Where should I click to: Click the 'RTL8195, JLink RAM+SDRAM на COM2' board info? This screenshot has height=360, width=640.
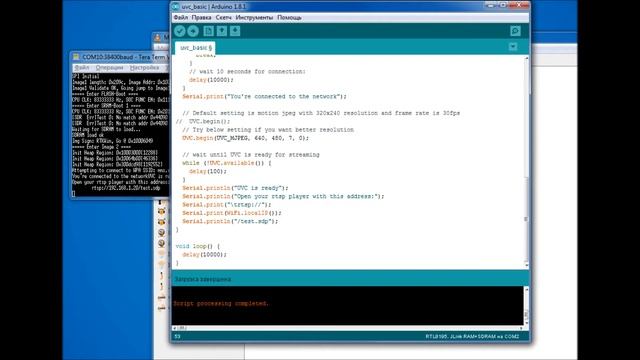472,336
